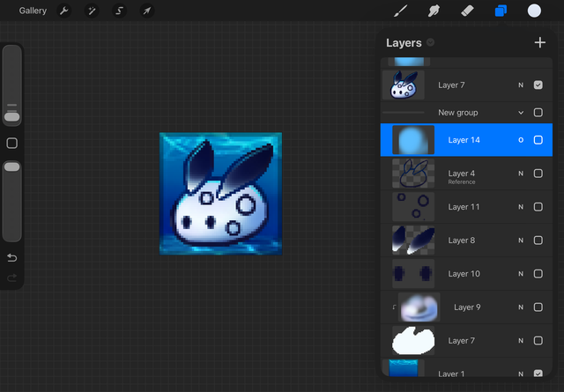Toggle visibility of New group
This screenshot has height=392, width=564.
[x=538, y=112]
